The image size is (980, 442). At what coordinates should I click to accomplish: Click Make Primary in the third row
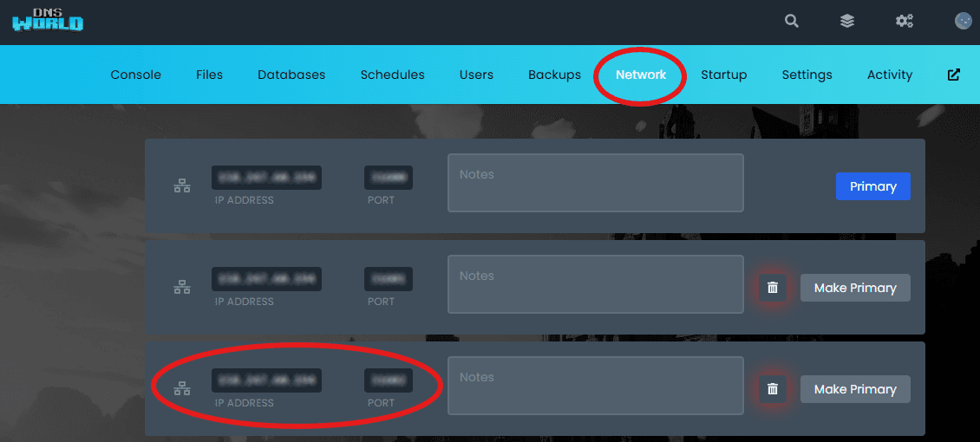tap(855, 389)
